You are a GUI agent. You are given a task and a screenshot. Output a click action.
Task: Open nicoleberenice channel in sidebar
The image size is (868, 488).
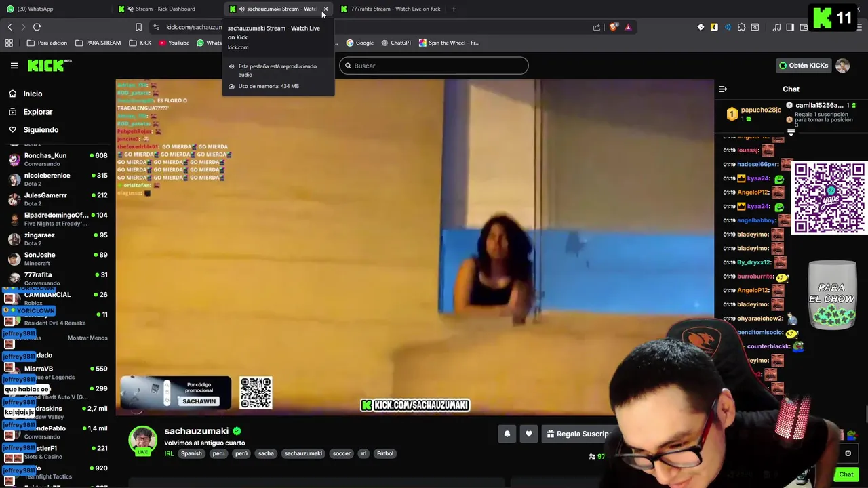pyautogui.click(x=58, y=179)
